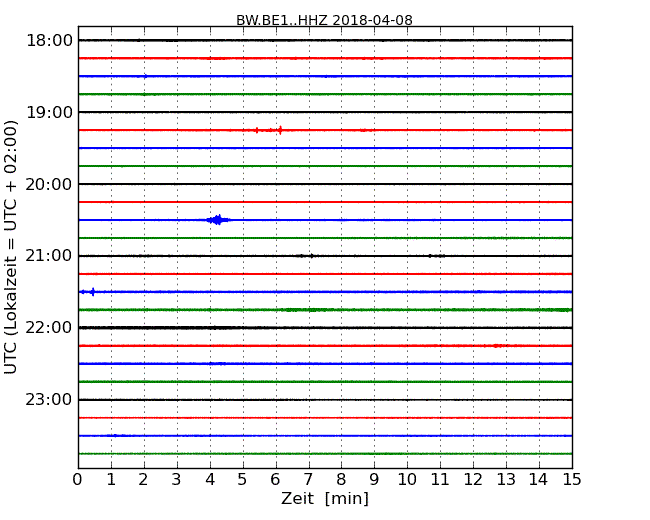This screenshot has width=650, height=520.
Task: Click x-axis tick label 9
Action: tap(374, 480)
